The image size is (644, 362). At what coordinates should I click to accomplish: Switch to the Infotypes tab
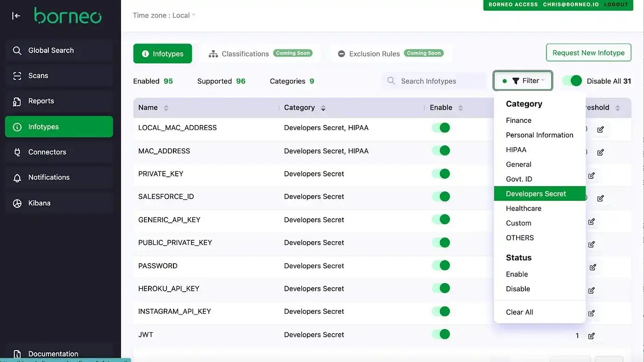pyautogui.click(x=162, y=54)
